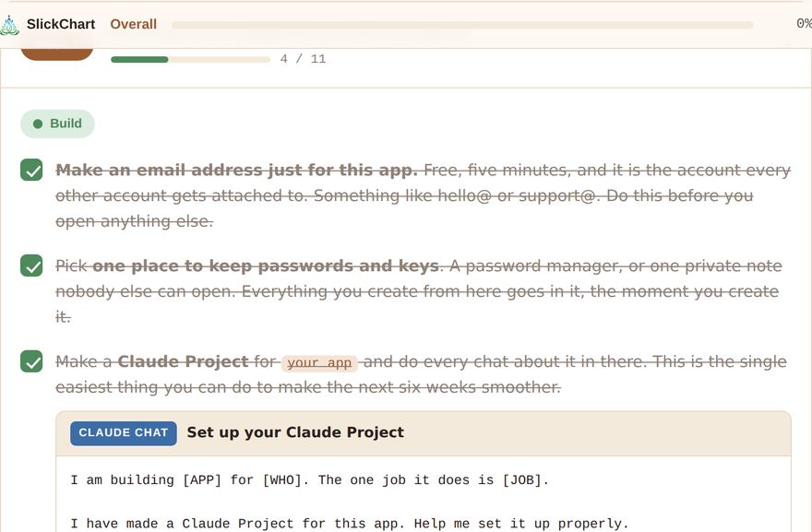Click the Overall progress bar

(x=462, y=25)
